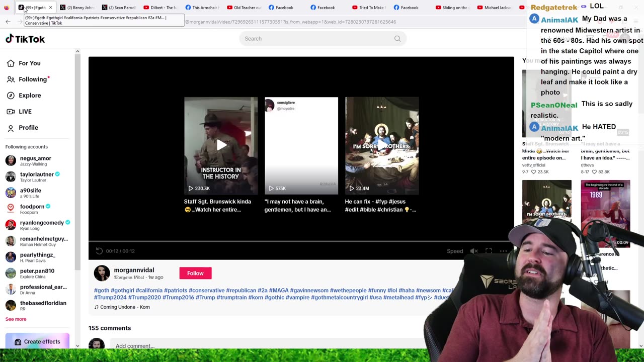Image resolution: width=644 pixels, height=362 pixels.
Task: Click sidebar scrollbar up arrow
Action: click(77, 51)
